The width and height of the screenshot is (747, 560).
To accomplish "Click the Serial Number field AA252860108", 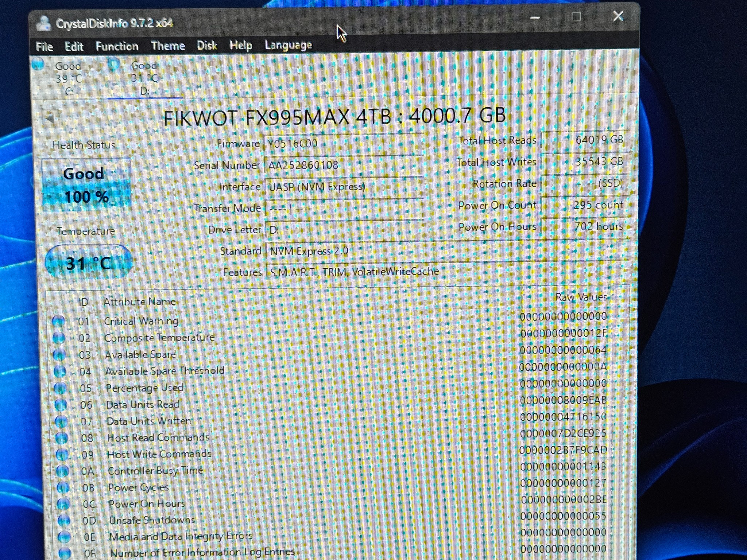I will 344,165.
